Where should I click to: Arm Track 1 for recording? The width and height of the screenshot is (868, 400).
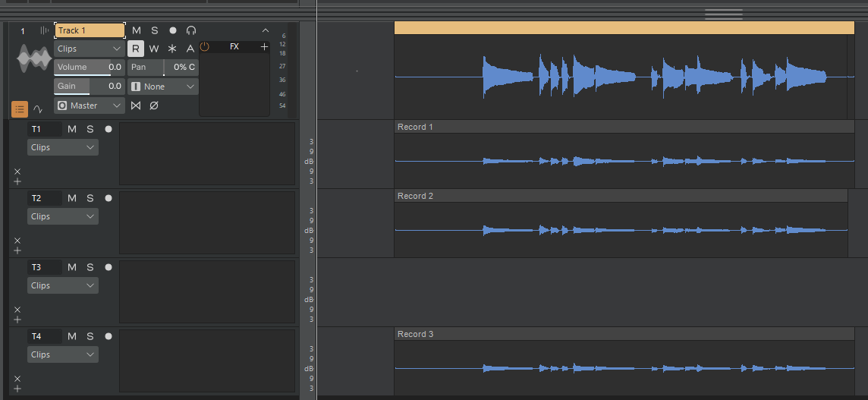(x=173, y=30)
